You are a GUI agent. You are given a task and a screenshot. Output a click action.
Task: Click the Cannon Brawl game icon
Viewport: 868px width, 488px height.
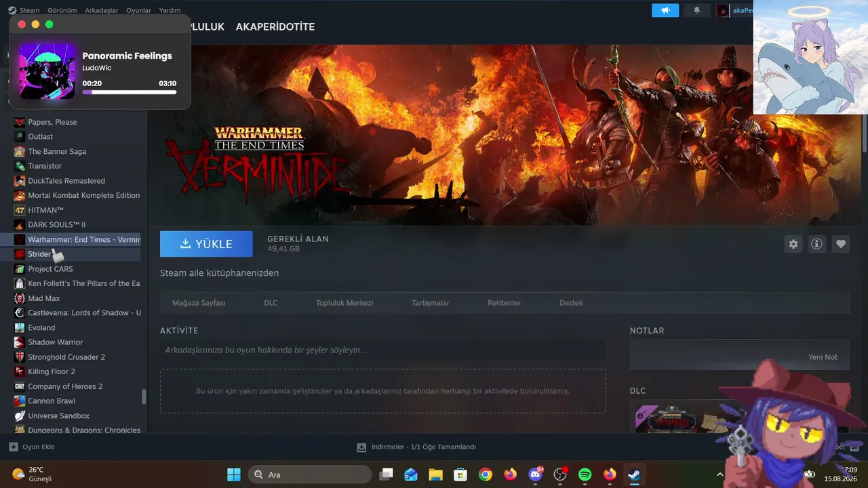[x=20, y=401]
